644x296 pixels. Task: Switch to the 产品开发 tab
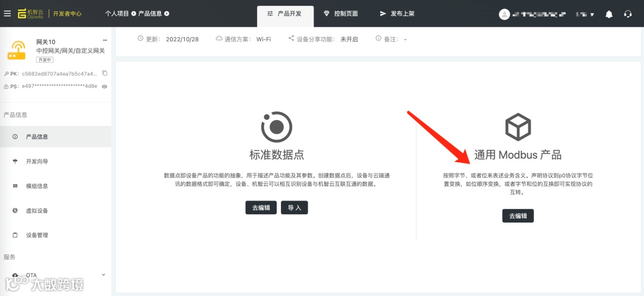tap(285, 16)
